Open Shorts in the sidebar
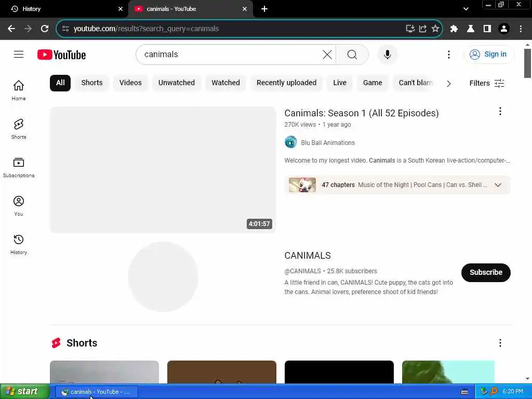This screenshot has width=532, height=399. click(x=19, y=129)
